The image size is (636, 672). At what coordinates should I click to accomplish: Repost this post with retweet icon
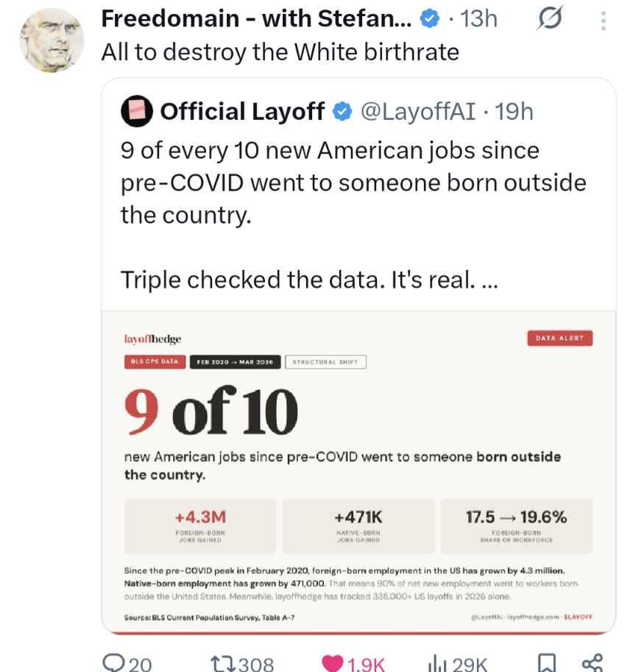(x=222, y=662)
